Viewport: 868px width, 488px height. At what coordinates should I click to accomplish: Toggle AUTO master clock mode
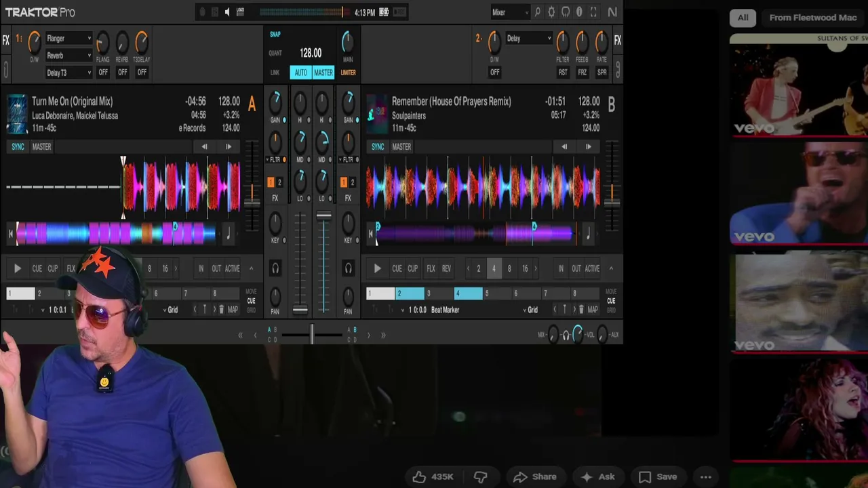click(x=300, y=73)
